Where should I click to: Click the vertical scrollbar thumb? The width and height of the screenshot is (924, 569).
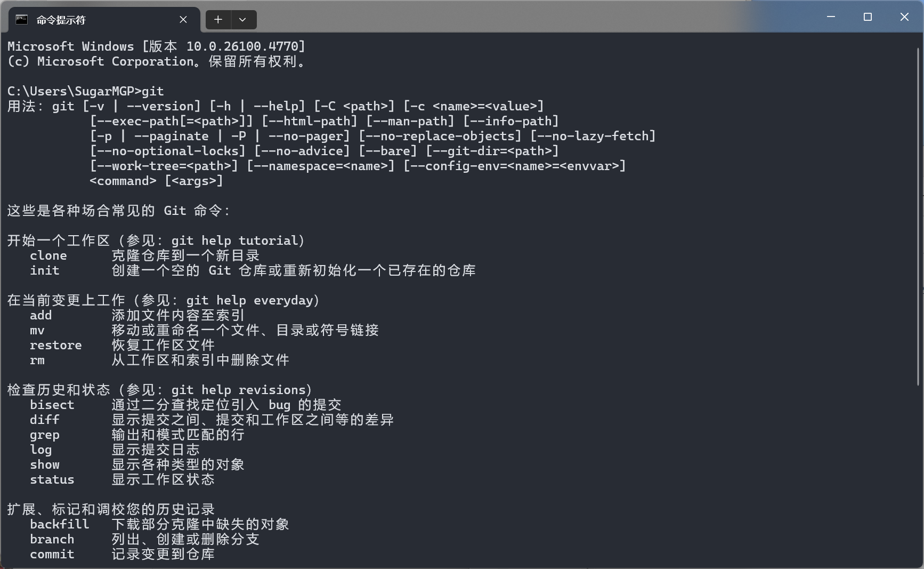click(x=918, y=213)
